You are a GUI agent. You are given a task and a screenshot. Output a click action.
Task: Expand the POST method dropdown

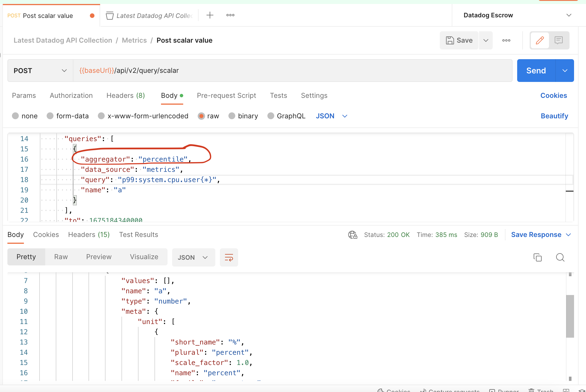point(40,71)
